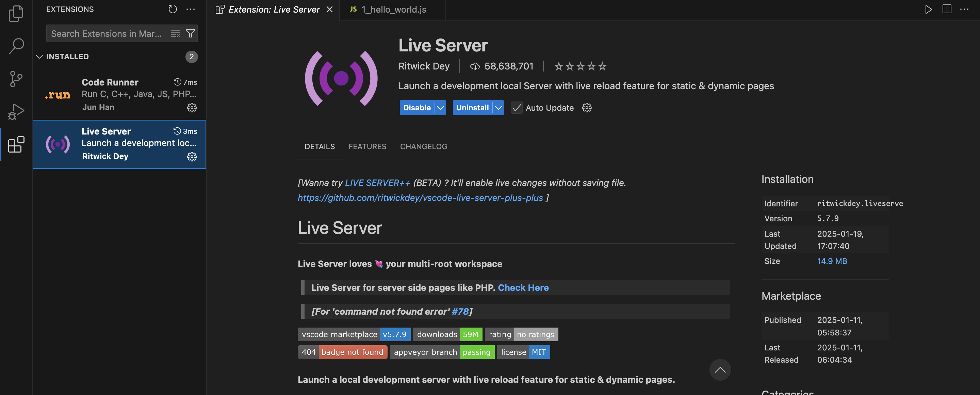
Task: Open Source Control view icon
Action: click(x=16, y=79)
